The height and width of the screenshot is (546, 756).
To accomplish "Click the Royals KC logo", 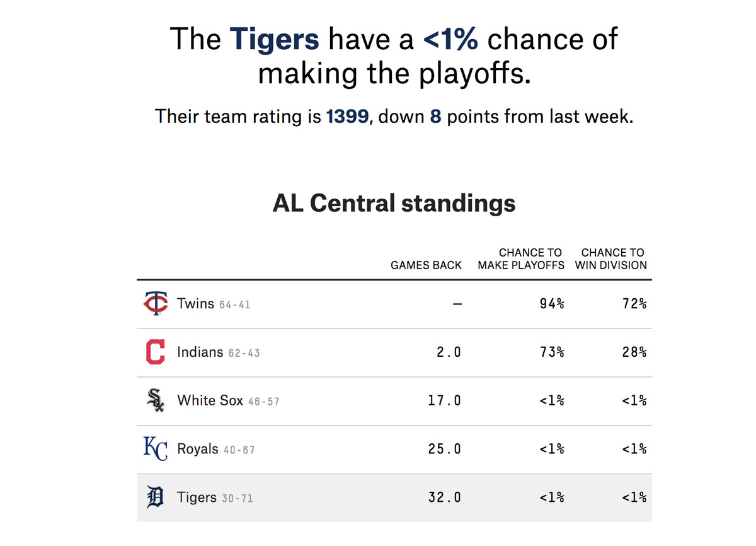I will (155, 449).
